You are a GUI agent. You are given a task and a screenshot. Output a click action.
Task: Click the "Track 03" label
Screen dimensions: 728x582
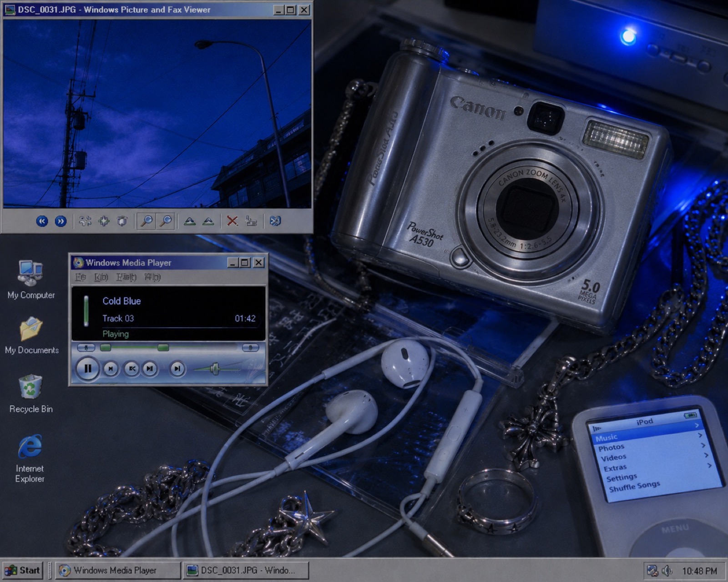118,318
